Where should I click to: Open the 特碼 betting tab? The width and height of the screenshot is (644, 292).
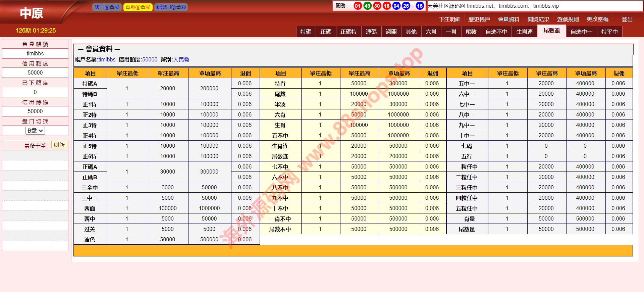coord(306,32)
